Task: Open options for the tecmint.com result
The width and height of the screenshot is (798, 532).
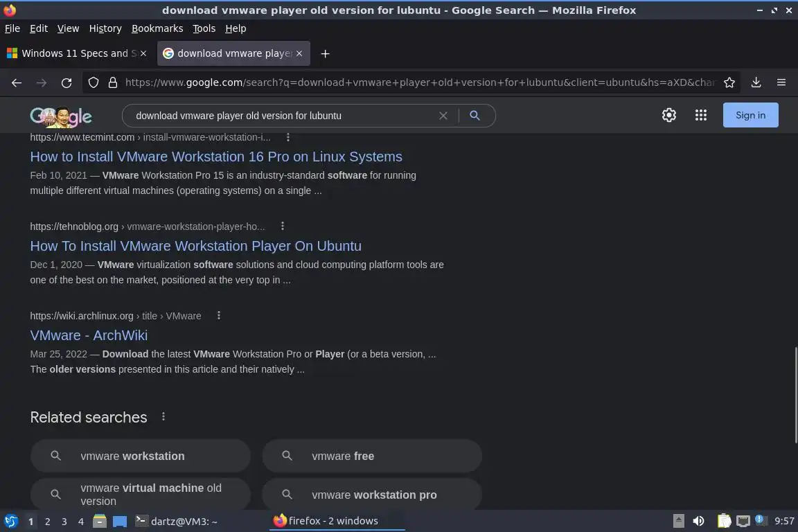Action: click(x=288, y=137)
